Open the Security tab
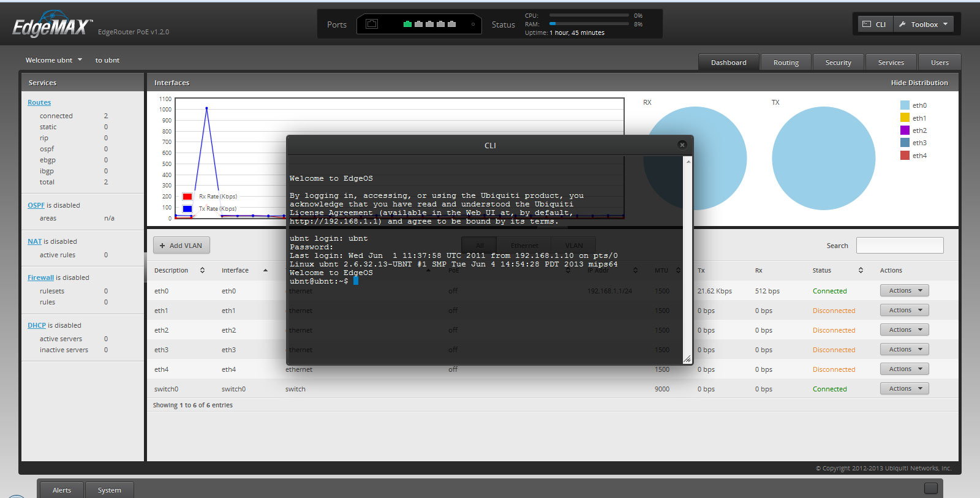The width and height of the screenshot is (980, 498). (838, 62)
